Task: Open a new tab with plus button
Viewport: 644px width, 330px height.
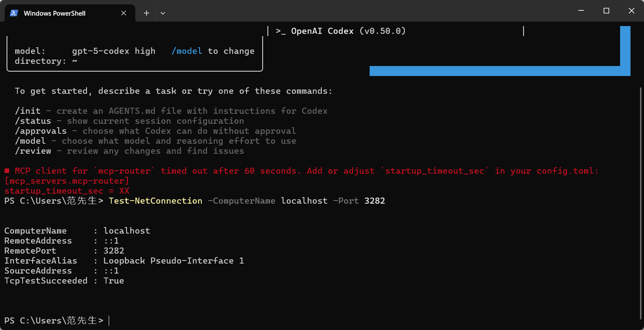Action: [147, 13]
